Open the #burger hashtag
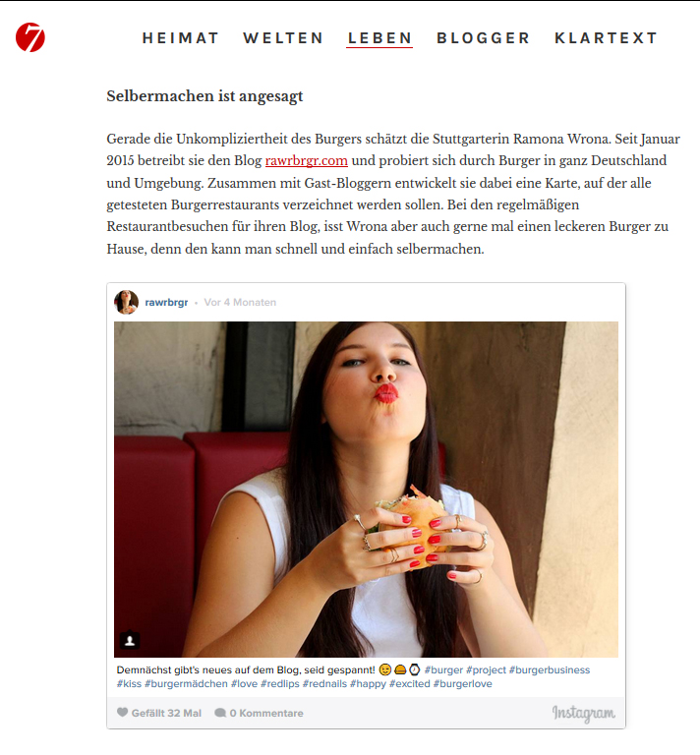 tap(443, 669)
